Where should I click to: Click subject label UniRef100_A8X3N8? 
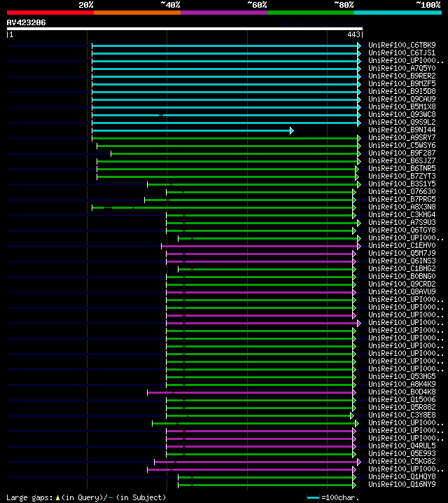click(402, 207)
